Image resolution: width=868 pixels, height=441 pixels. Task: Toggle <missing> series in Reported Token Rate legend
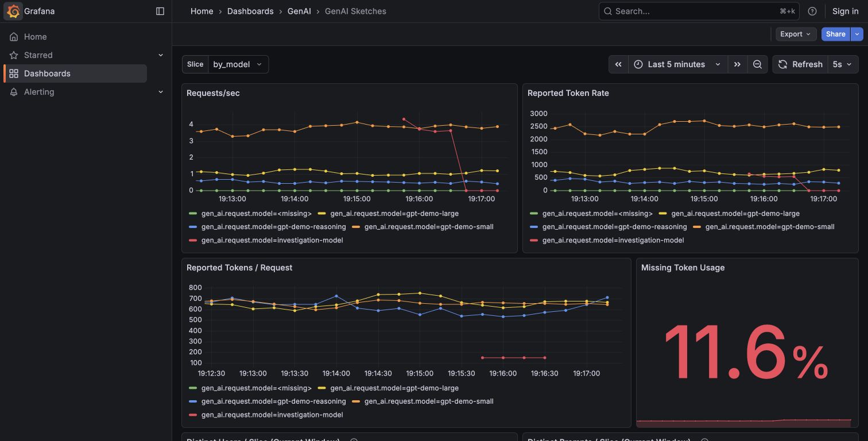tap(598, 214)
